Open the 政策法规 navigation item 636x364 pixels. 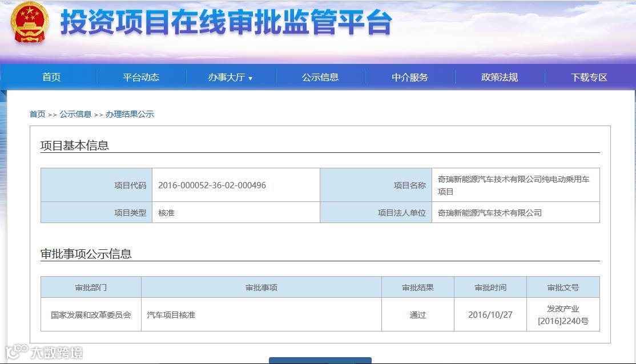click(x=500, y=77)
